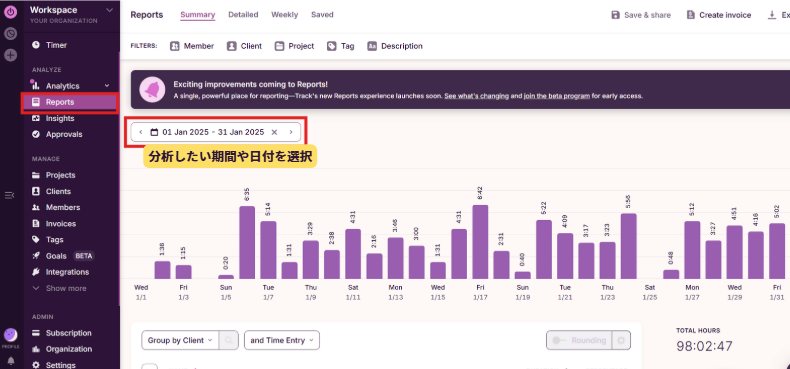The height and width of the screenshot is (369, 790).
Task: Click Create invoice button
Action: tap(719, 15)
